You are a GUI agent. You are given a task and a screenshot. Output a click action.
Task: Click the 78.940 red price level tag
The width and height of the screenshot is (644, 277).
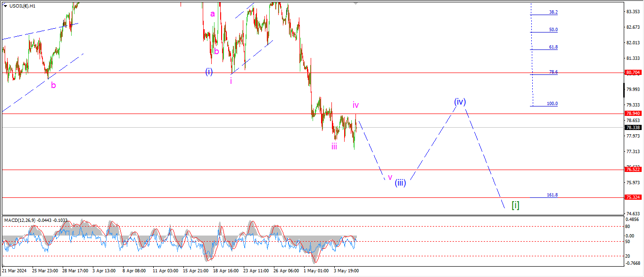[x=632, y=114]
